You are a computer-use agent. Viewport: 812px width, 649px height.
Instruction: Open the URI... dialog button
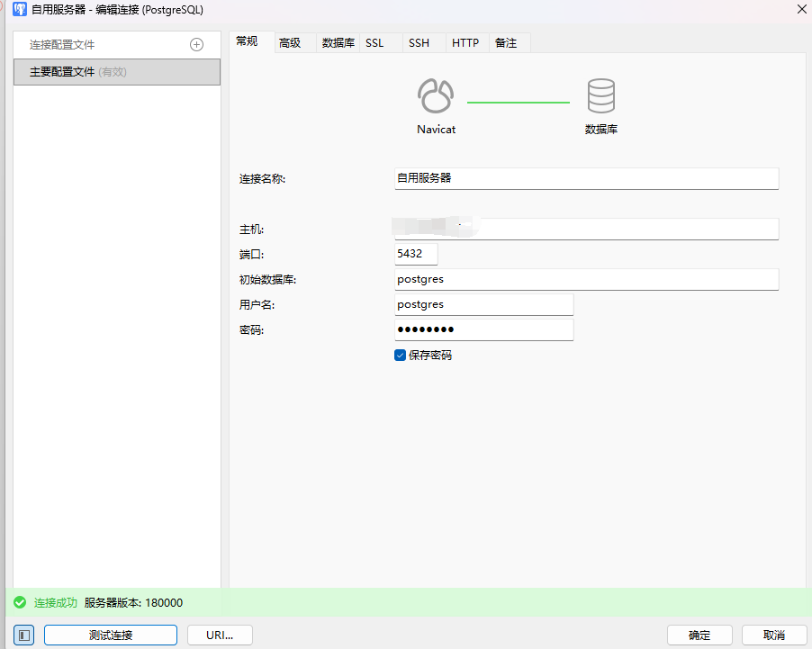[220, 635]
